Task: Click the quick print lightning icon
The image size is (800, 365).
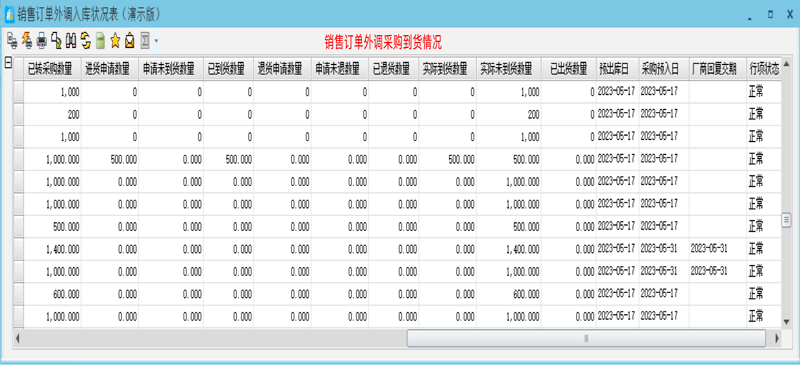Action: point(27,40)
